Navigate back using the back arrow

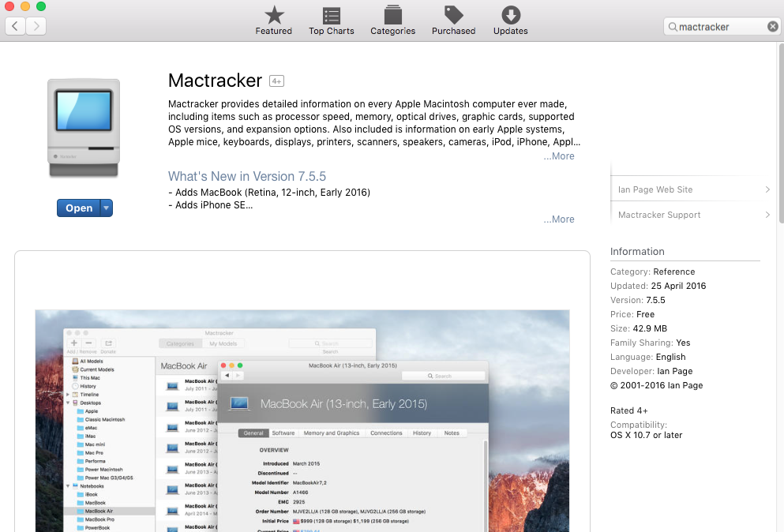(14, 26)
